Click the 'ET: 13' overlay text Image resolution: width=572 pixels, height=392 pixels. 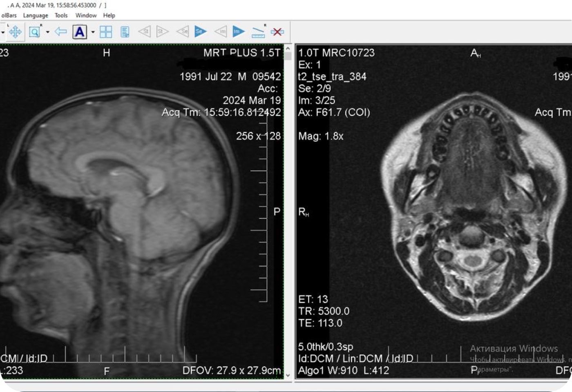pos(313,299)
